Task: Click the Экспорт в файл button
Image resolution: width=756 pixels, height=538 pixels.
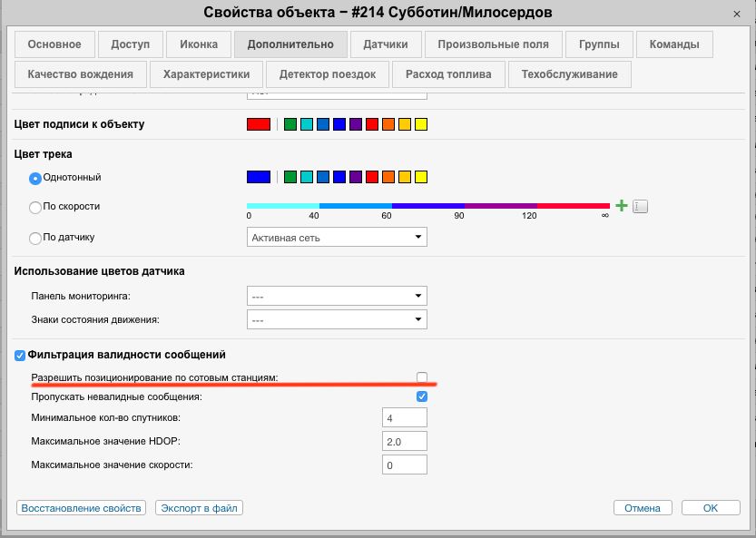Action: coord(199,508)
